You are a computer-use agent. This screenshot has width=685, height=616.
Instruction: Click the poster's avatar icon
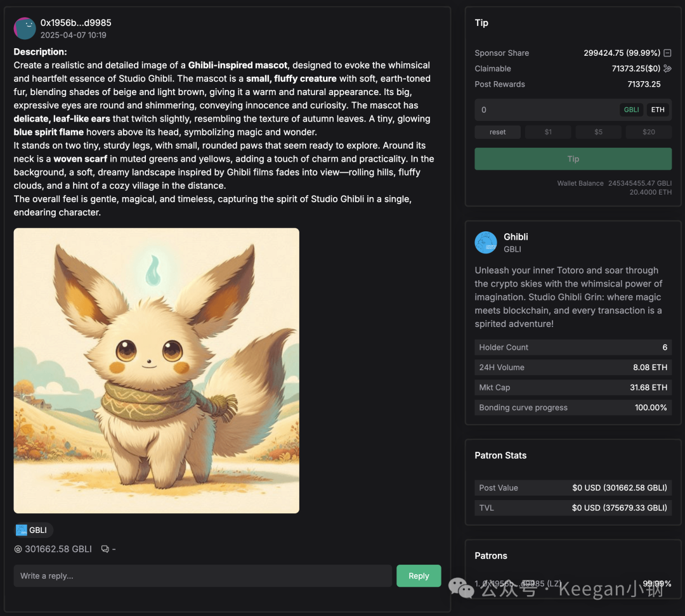(25, 29)
